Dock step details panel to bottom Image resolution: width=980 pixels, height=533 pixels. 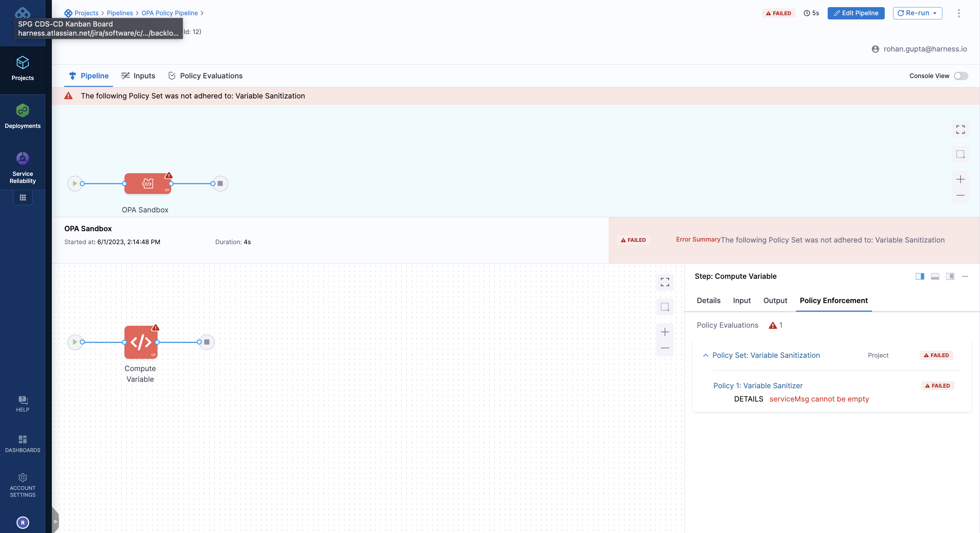point(935,277)
